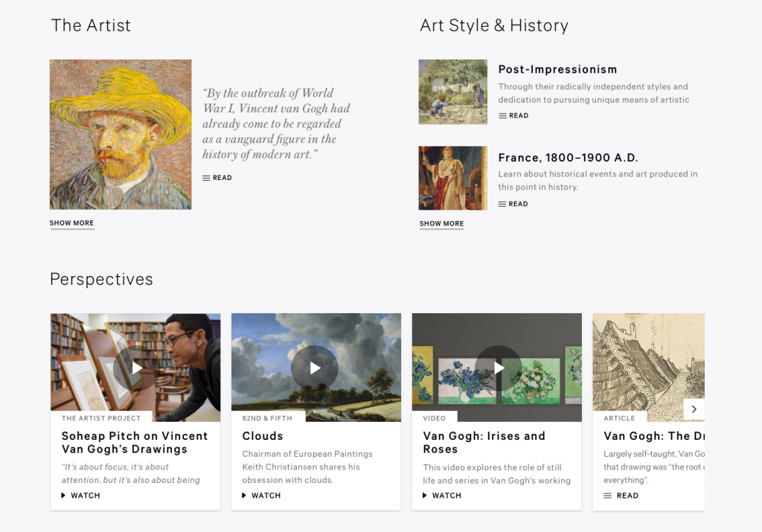Screen dimensions: 762x532
Task: Open Van Gogh: Irises and Roses title
Action: [484, 443]
